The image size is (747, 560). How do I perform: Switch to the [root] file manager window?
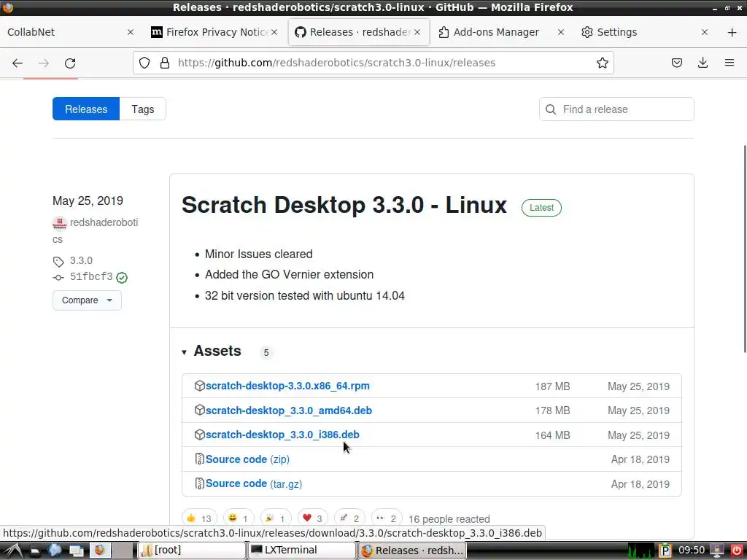[192, 551]
